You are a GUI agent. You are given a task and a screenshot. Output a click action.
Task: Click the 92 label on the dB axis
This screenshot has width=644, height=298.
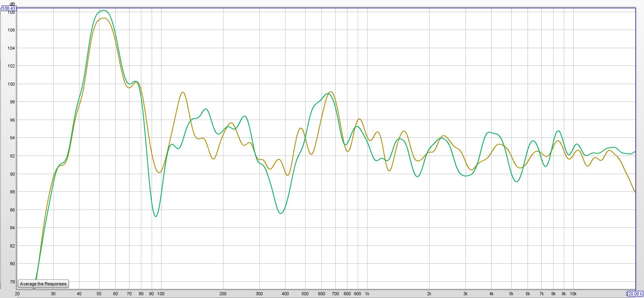[x=13, y=156]
